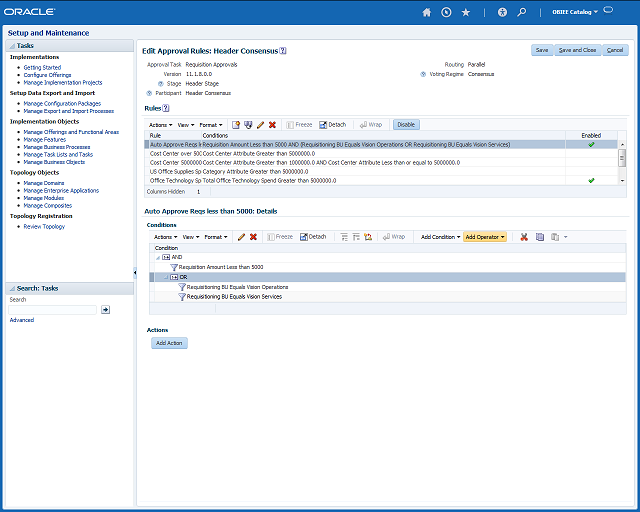This screenshot has width=640, height=512.
Task: Collapse the Search: Tasks panel
Action: click(x=12, y=289)
